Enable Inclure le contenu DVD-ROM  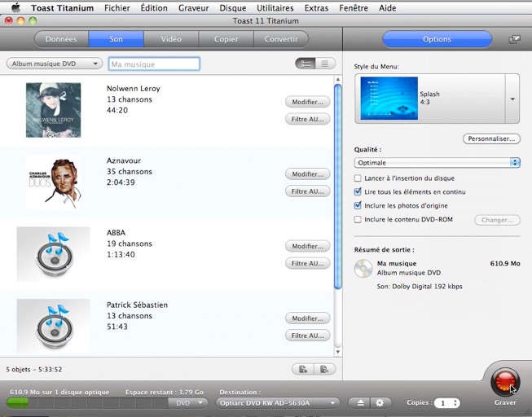coord(358,220)
